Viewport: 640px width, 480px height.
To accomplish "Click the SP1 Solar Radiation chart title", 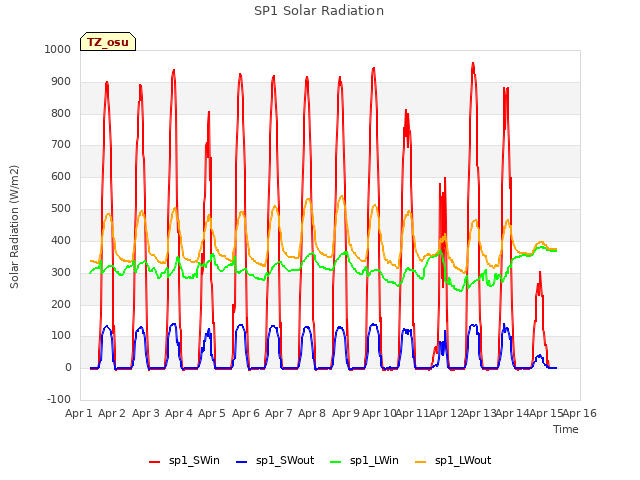I will point(319,11).
